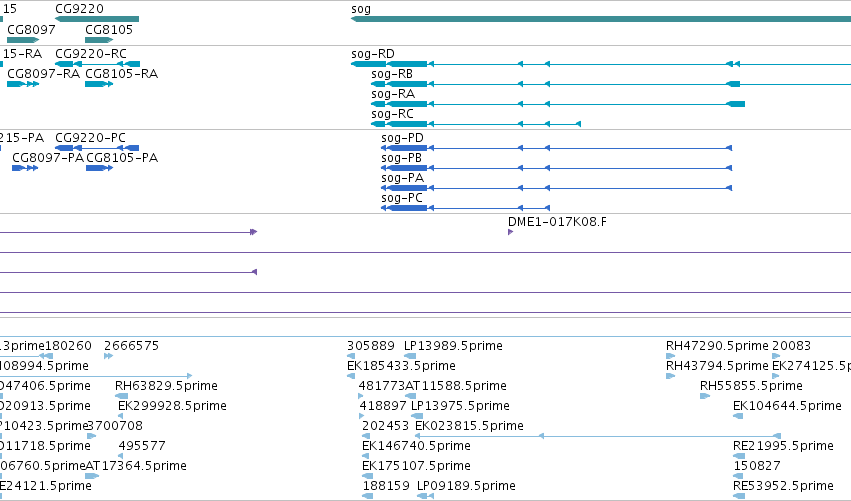Click the sog-RA transcript label
The width and height of the screenshot is (851, 501).
(393, 94)
